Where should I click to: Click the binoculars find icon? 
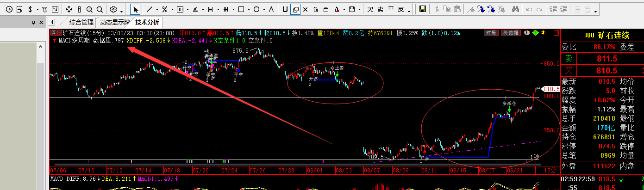click(x=515, y=9)
